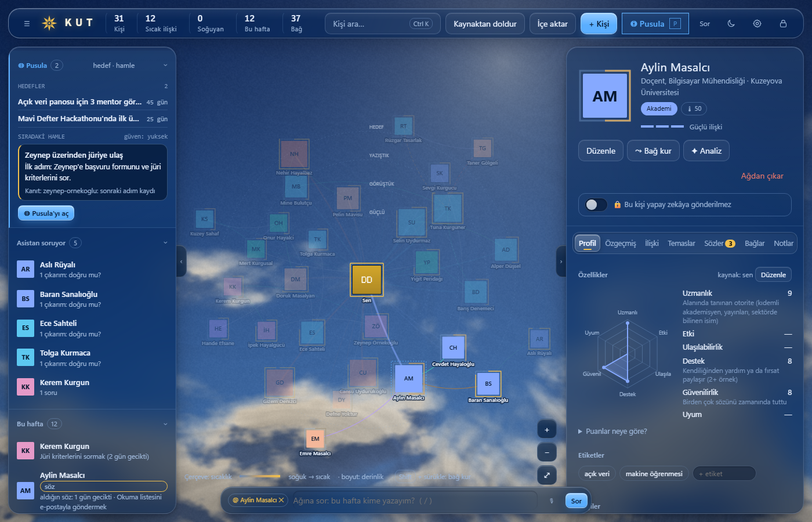Add new person with + Kişi

tap(599, 24)
